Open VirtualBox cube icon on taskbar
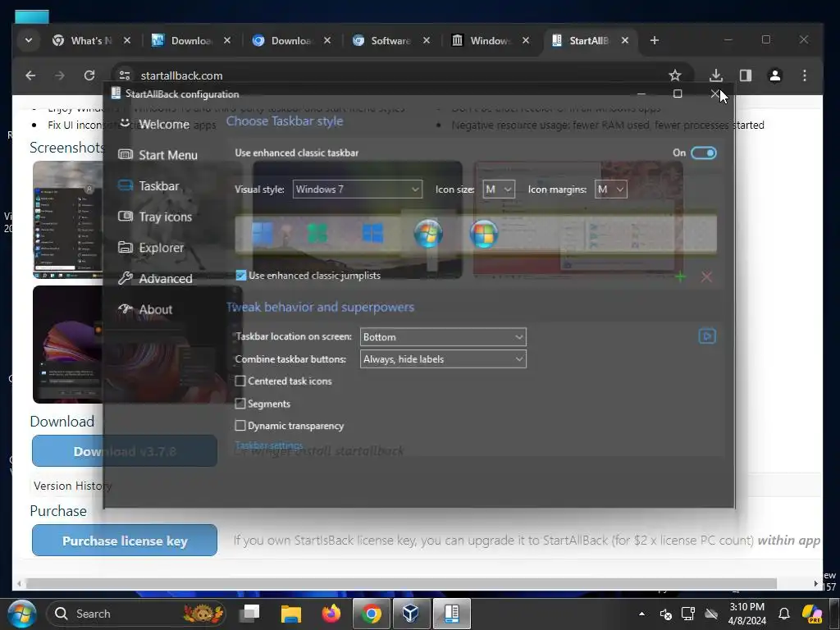The image size is (840, 630). pos(411,614)
